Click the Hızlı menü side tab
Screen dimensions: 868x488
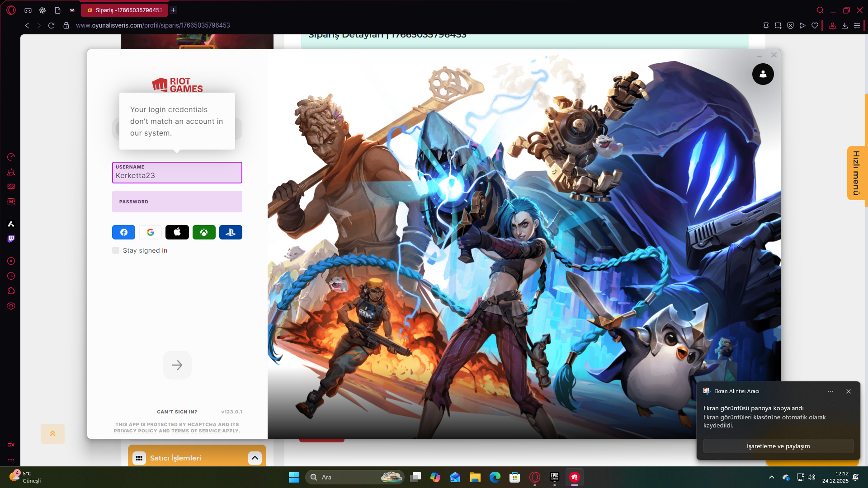(x=856, y=173)
